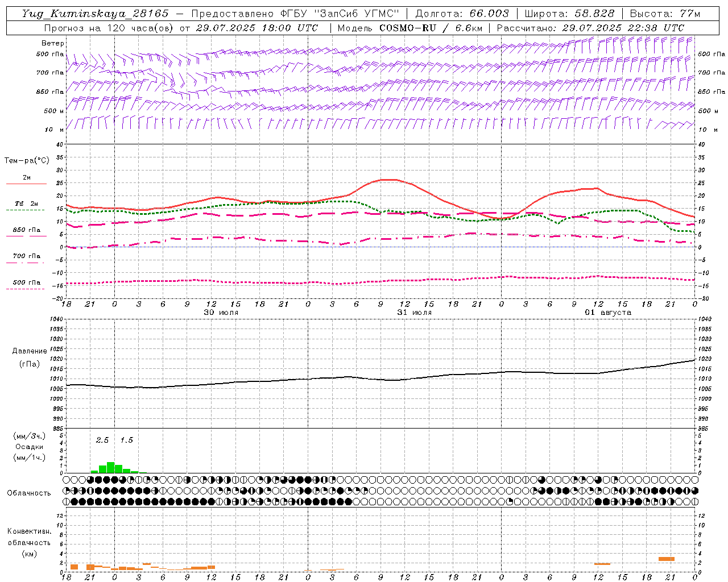
Task: Click the dash-dot legend line under temperature 700 гПа
Action: [x=26, y=263]
